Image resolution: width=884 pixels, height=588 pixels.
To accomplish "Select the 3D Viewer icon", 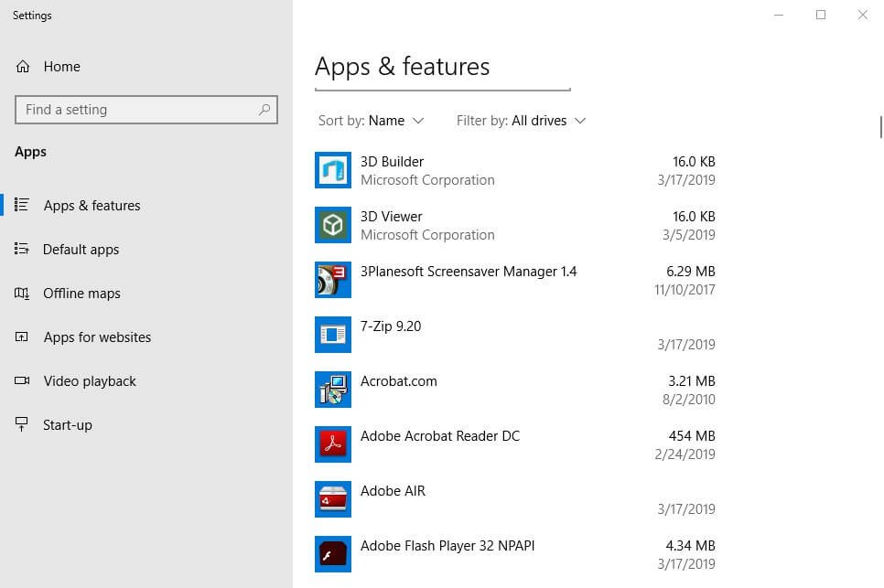I will tap(332, 225).
